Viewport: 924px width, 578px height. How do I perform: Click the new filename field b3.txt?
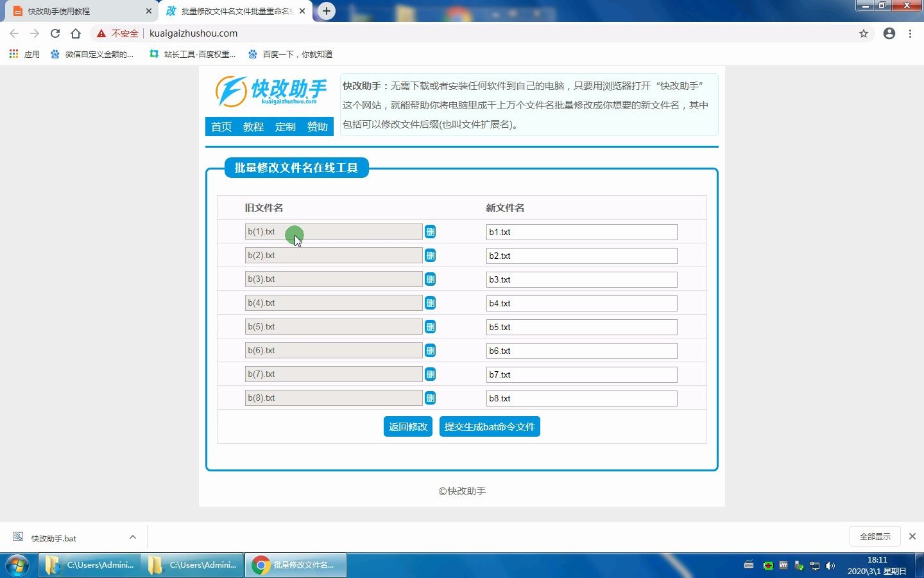click(581, 279)
